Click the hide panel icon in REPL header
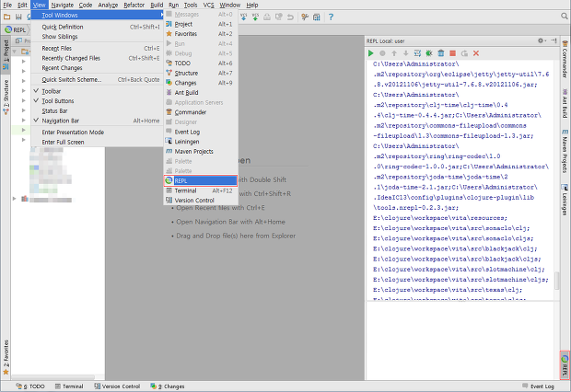This screenshot has width=571, height=392. click(554, 40)
